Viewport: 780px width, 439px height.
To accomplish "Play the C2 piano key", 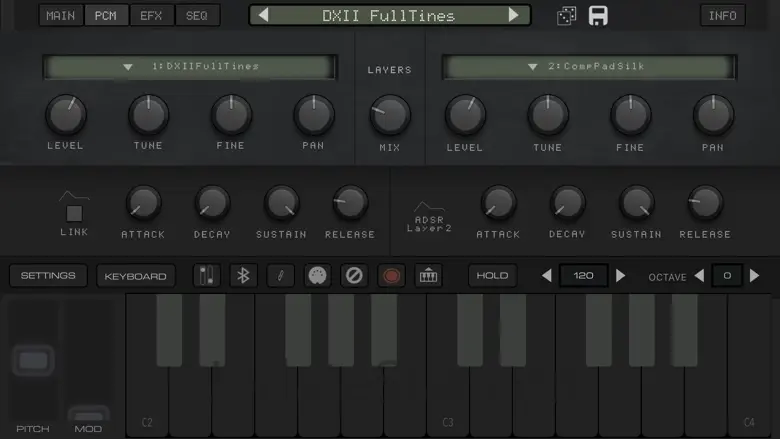I will point(147,403).
